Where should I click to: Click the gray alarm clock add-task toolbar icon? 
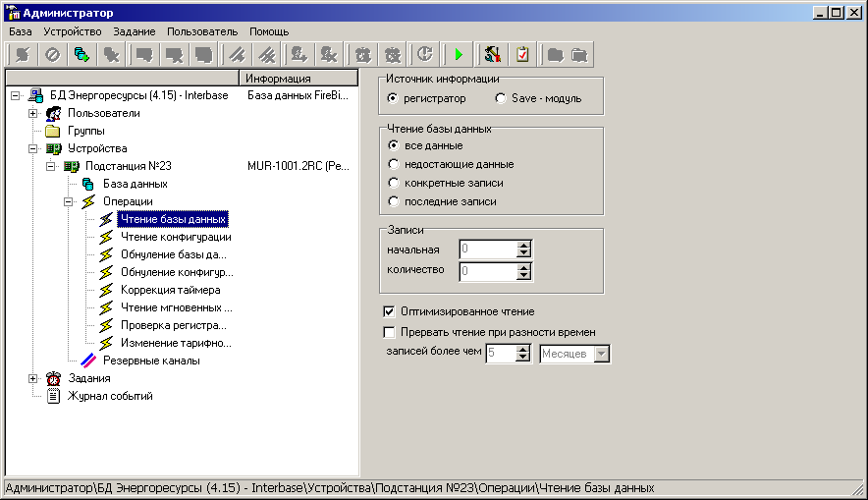pyautogui.click(x=363, y=54)
